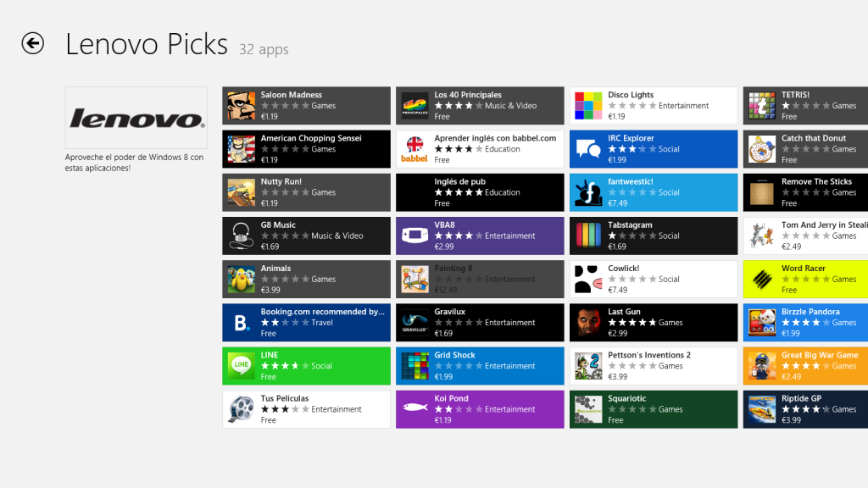Viewport: 868px width, 488px height.
Task: Select the Koi Pond fish icon
Action: [415, 409]
